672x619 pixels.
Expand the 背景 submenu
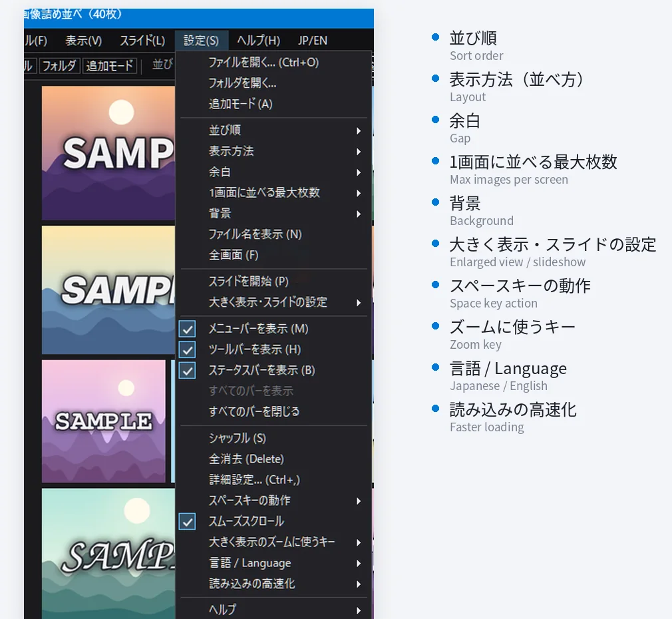tap(273, 214)
